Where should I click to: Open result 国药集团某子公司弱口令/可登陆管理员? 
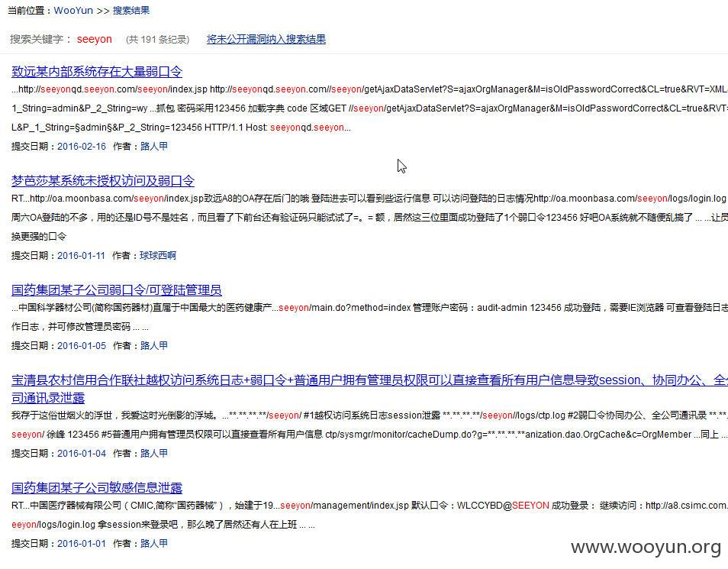[117, 290]
